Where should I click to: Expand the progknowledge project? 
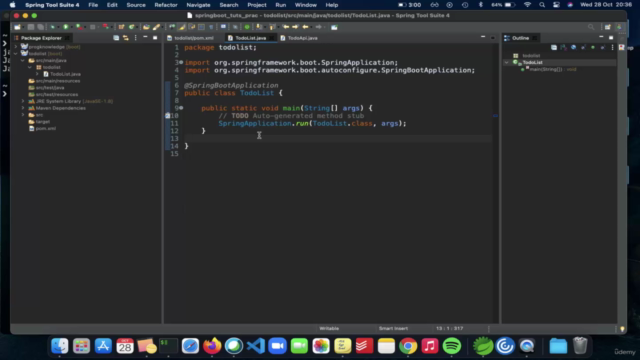click(x=16, y=47)
